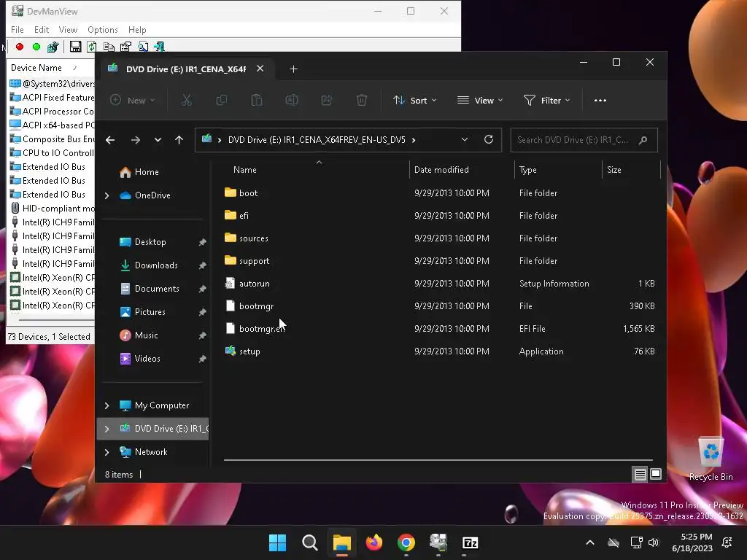Open the New dropdown in Explorer
747x560 pixels.
coord(133,101)
